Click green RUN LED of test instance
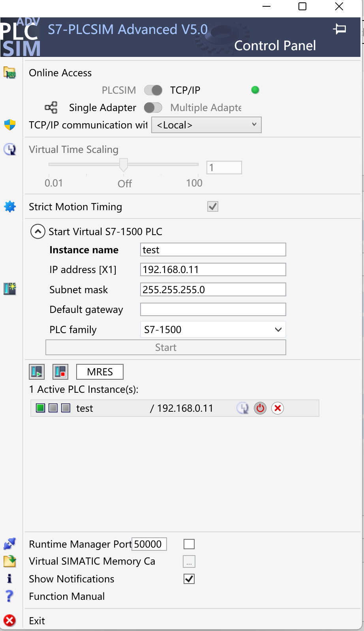Image resolution: width=364 pixels, height=631 pixels. click(x=40, y=408)
